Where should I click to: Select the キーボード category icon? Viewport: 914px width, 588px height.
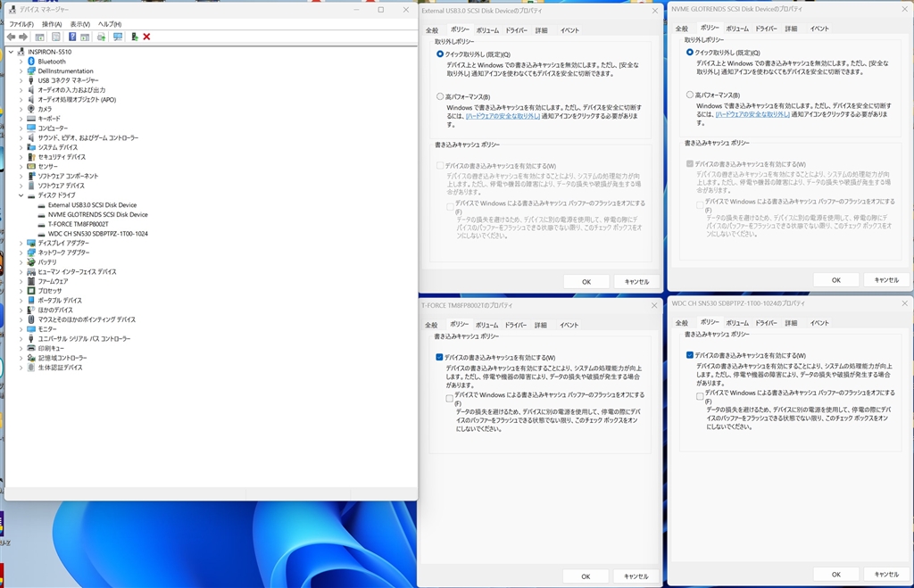[x=31, y=119]
